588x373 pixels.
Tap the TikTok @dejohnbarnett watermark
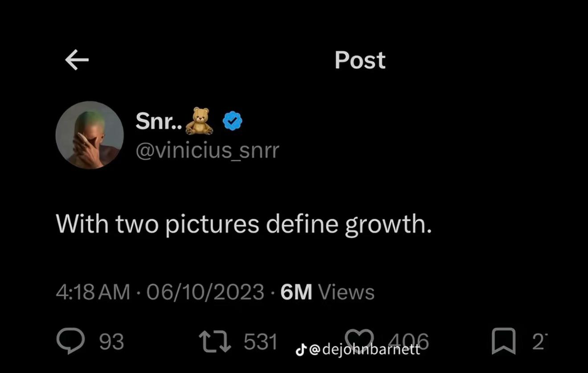pos(358,349)
